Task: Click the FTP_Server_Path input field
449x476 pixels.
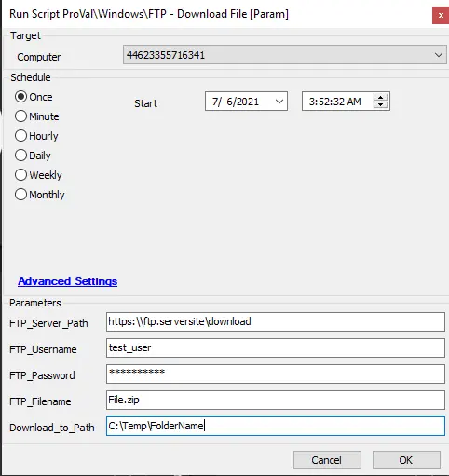Action: (x=276, y=322)
